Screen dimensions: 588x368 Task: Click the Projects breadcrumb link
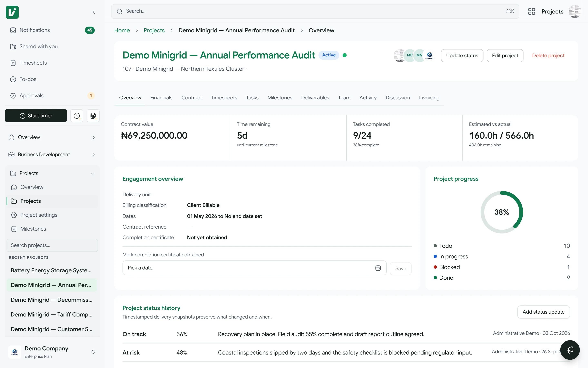154,30
